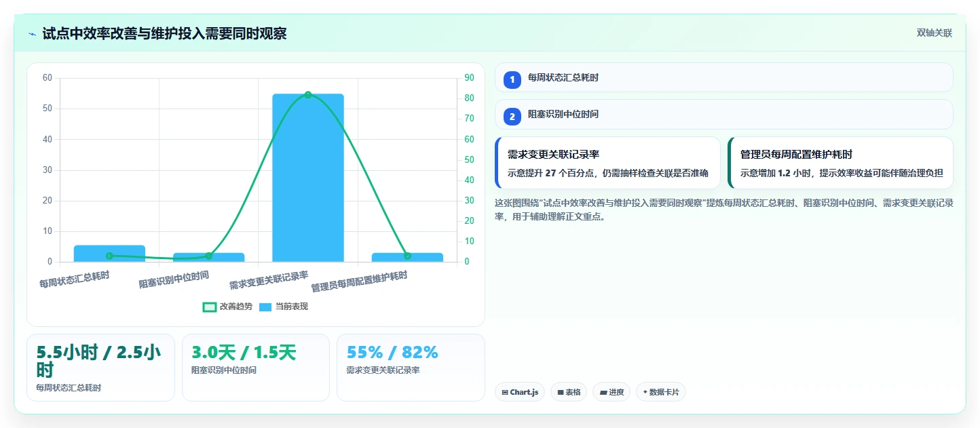Click the 阻塞识别中位时间 bar in chart

[x=208, y=257]
